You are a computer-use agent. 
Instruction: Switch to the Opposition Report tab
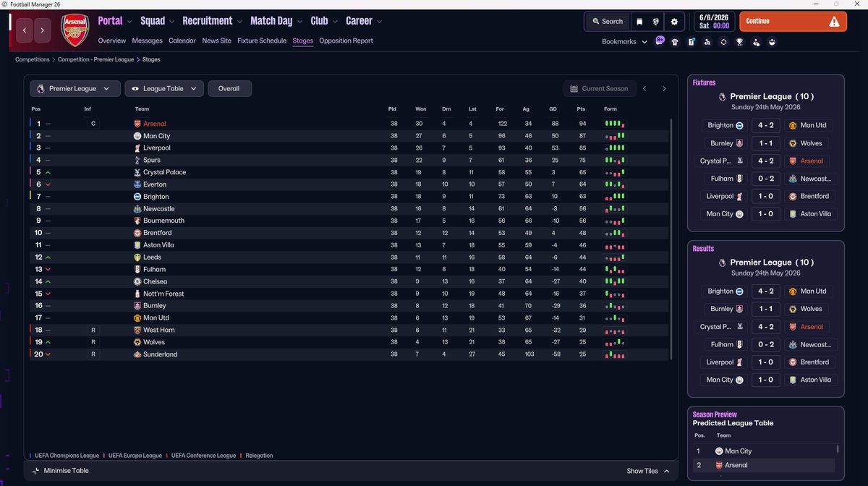(346, 40)
